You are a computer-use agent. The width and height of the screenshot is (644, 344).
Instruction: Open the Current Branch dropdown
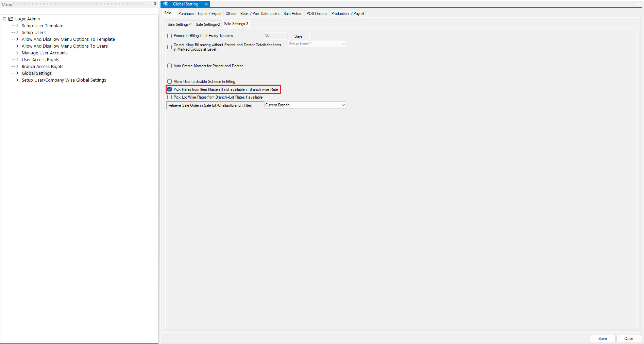pyautogui.click(x=343, y=105)
